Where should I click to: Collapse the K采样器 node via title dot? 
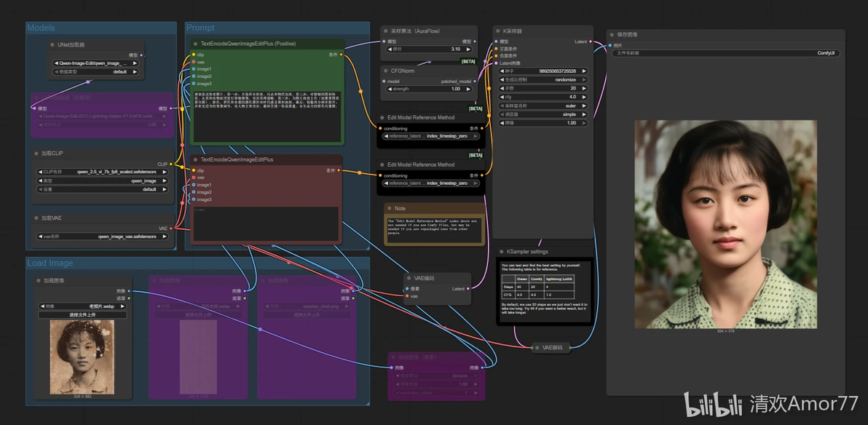click(499, 31)
